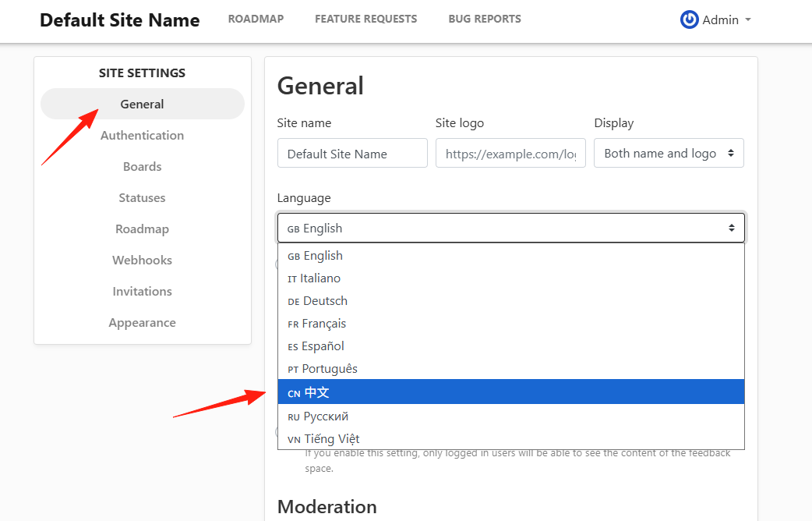Choose GB English from language list

tap(511, 256)
